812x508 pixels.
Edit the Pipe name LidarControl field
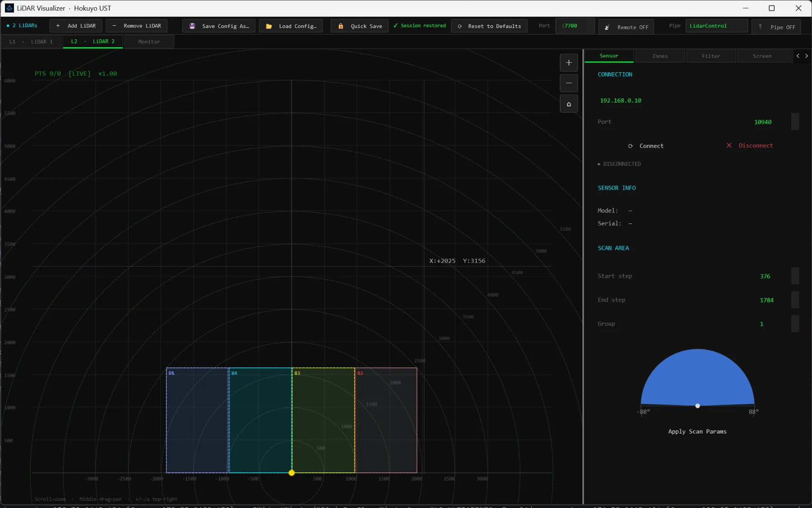click(716, 26)
